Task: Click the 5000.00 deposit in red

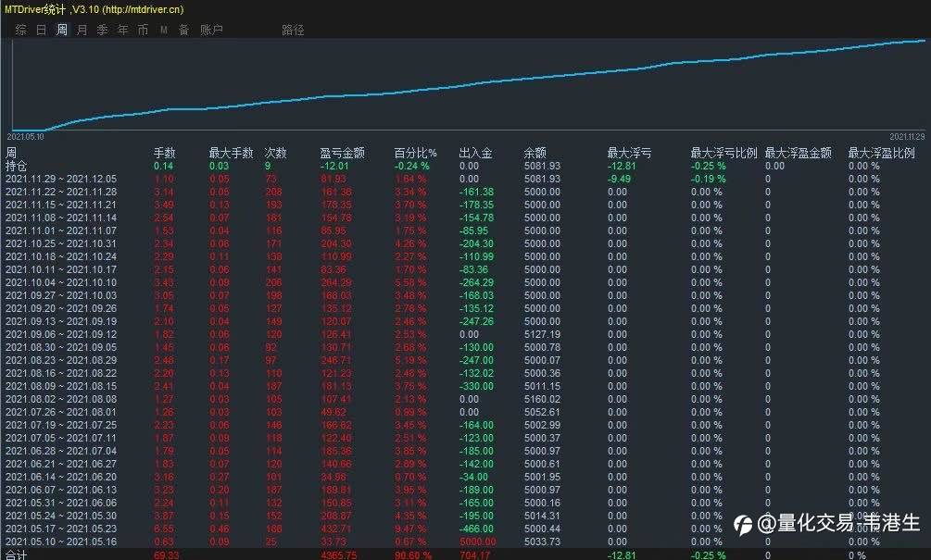Action: click(x=477, y=541)
